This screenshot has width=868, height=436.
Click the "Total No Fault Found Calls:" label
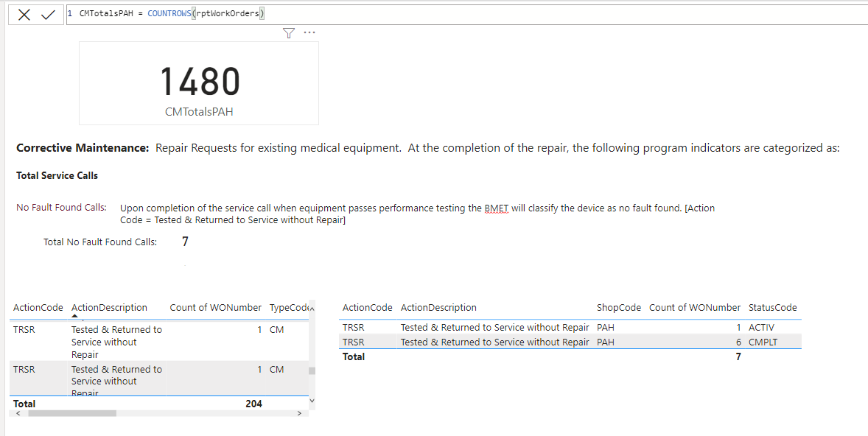pyautogui.click(x=100, y=242)
